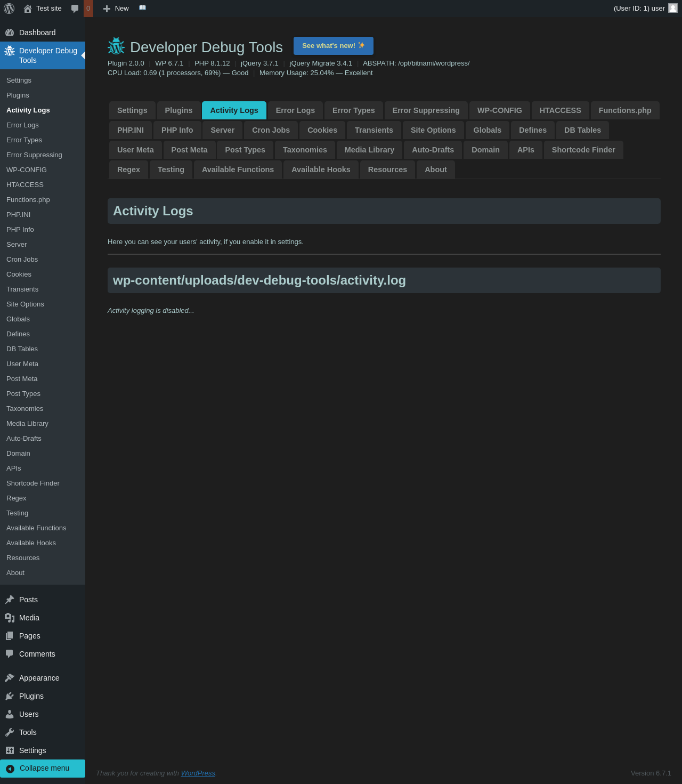The height and width of the screenshot is (784, 682).
Task: Open the Dashboard menu item
Action: pos(37,33)
